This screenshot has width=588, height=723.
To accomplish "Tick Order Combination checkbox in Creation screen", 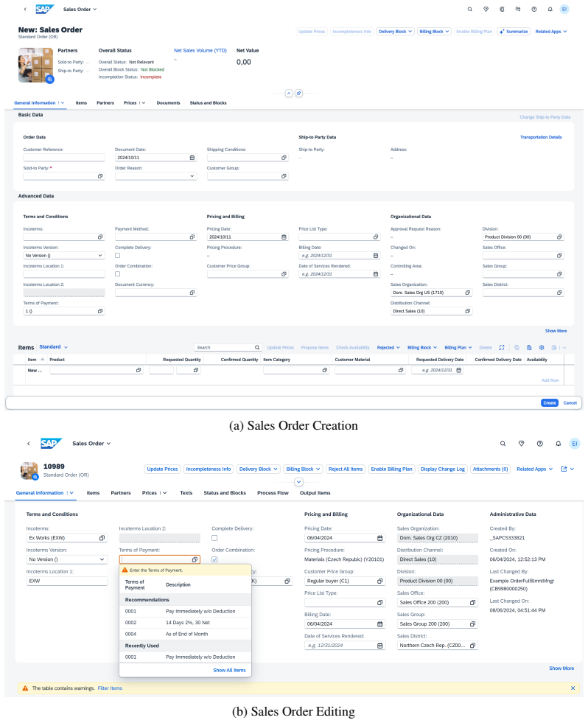I will (x=118, y=274).
